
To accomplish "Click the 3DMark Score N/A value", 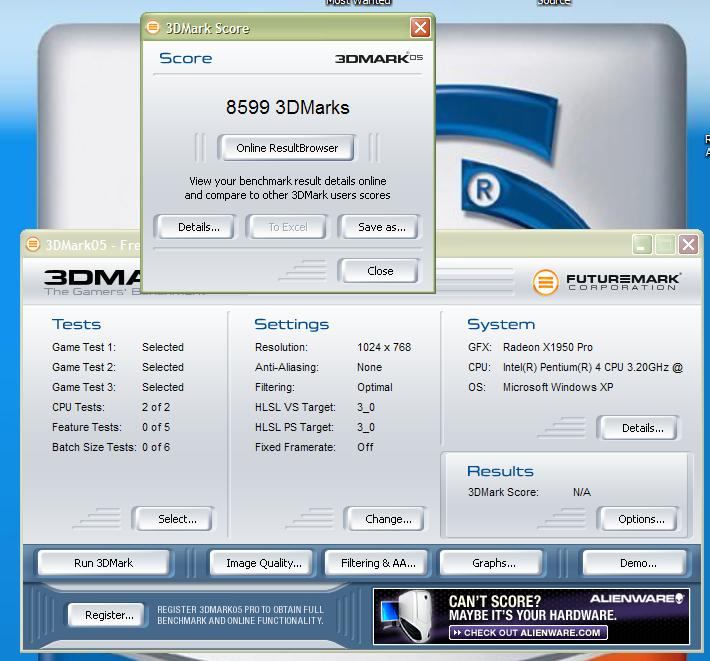I will point(581,492).
